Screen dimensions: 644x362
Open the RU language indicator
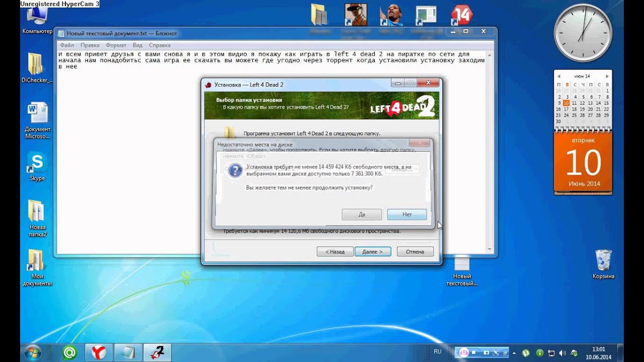click(438, 351)
